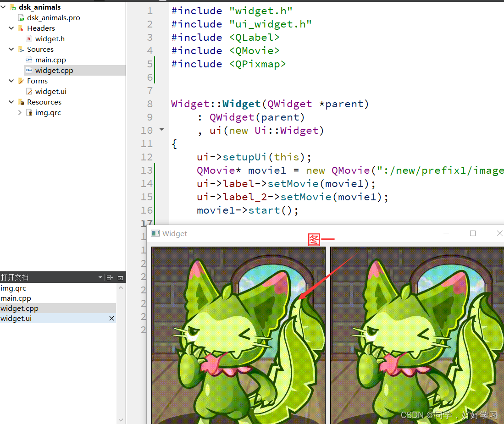Collapse the Headers folder
This screenshot has width=504, height=424.
11,28
